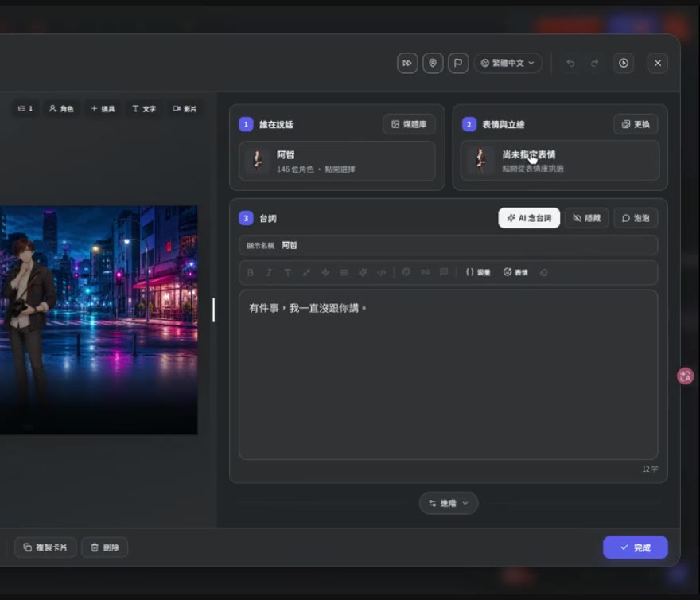Click the eraser clear-format icon
Screen dimensions: 700x600
pyautogui.click(x=544, y=272)
